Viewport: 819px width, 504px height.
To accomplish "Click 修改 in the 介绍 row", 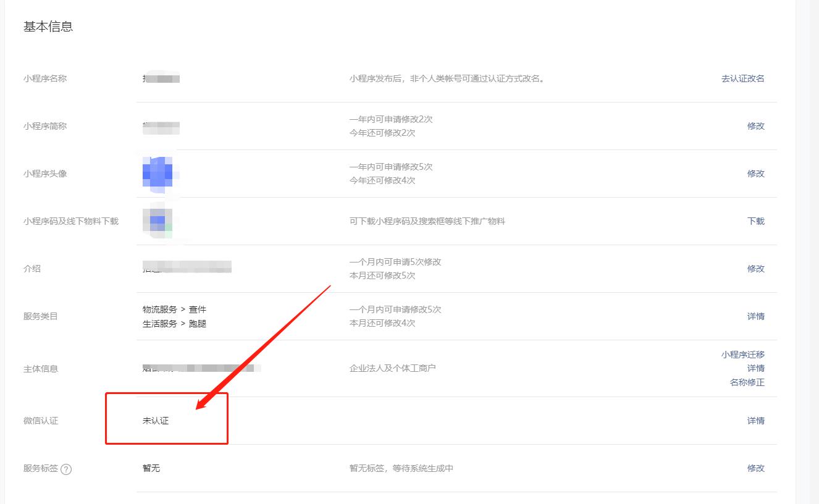I will click(756, 269).
